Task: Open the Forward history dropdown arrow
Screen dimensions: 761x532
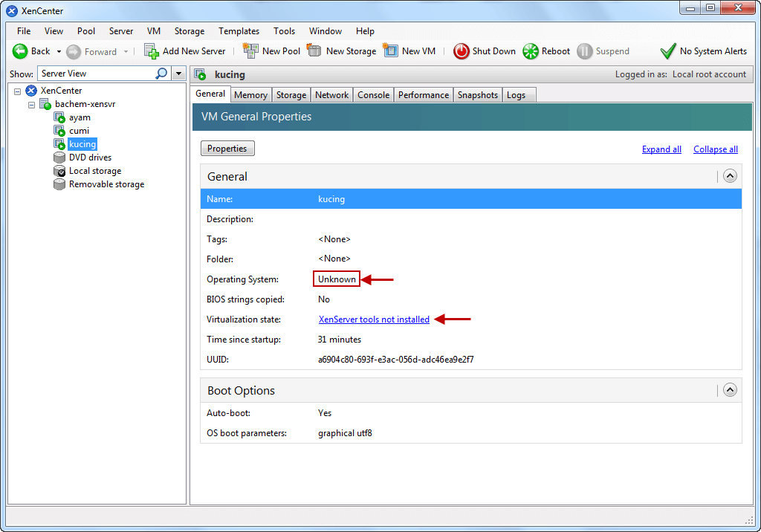Action: 126,51
